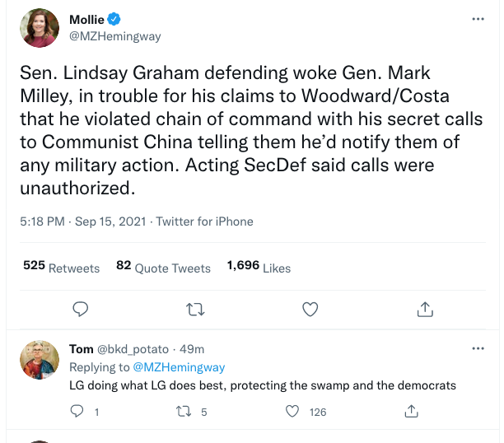Share Mollie's main tweet
Image resolution: width=504 pixels, height=443 pixels.
[425, 310]
